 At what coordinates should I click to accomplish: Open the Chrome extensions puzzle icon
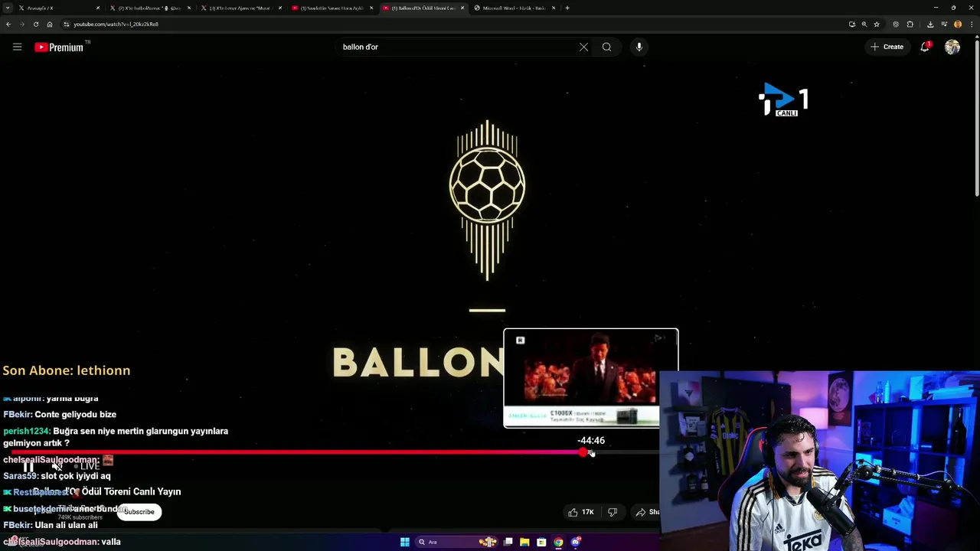(x=910, y=24)
